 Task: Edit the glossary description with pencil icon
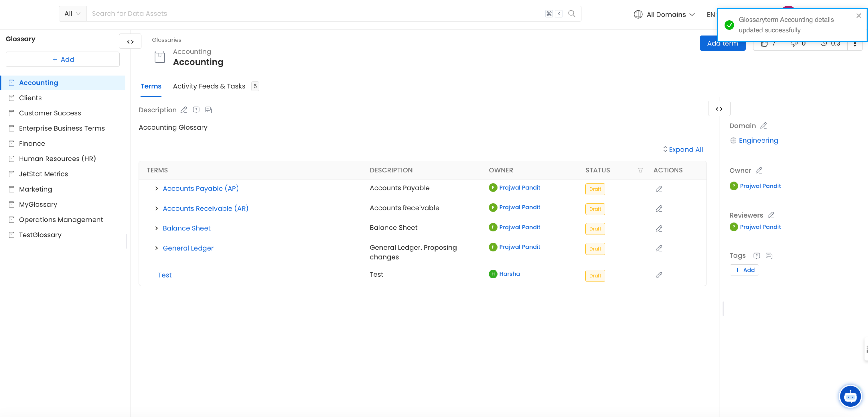184,110
